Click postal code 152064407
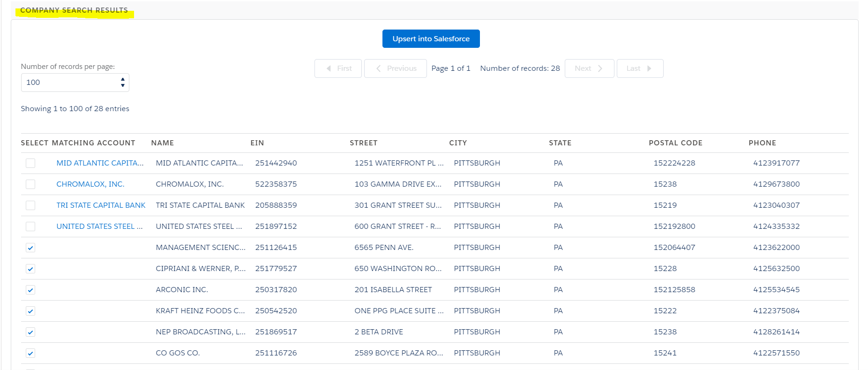Image resolution: width=868 pixels, height=370 pixels. [x=674, y=248]
